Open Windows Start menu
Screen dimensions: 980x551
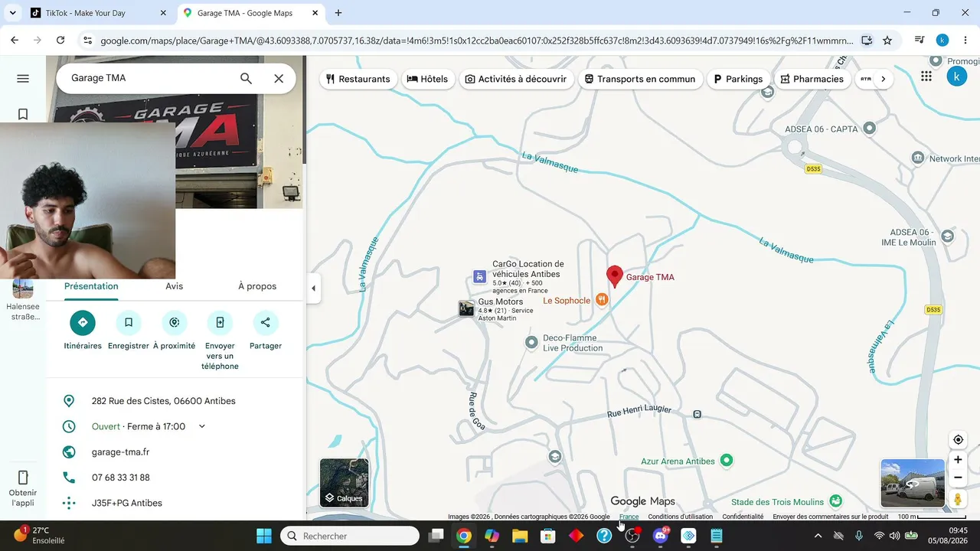point(264,536)
